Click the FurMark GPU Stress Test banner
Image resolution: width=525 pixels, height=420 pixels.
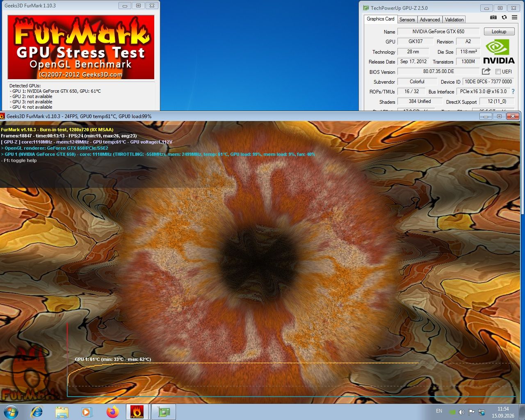pos(81,47)
